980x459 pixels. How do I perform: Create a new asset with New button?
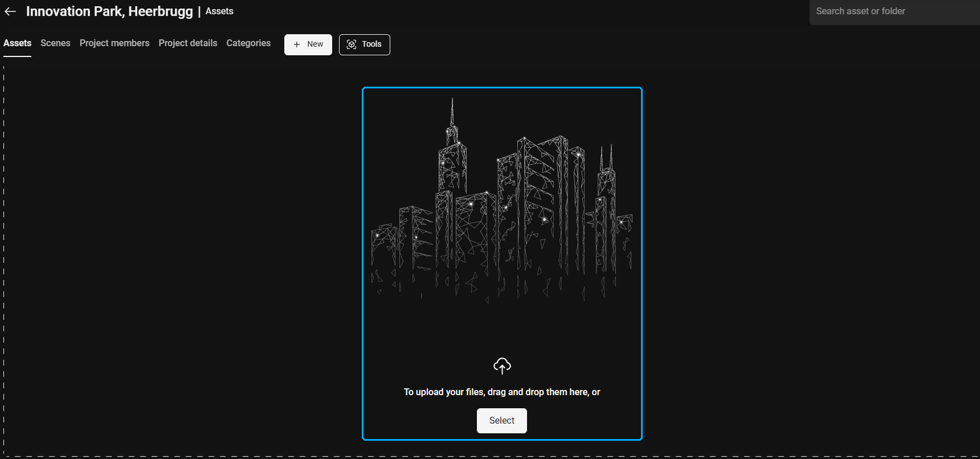pos(308,44)
